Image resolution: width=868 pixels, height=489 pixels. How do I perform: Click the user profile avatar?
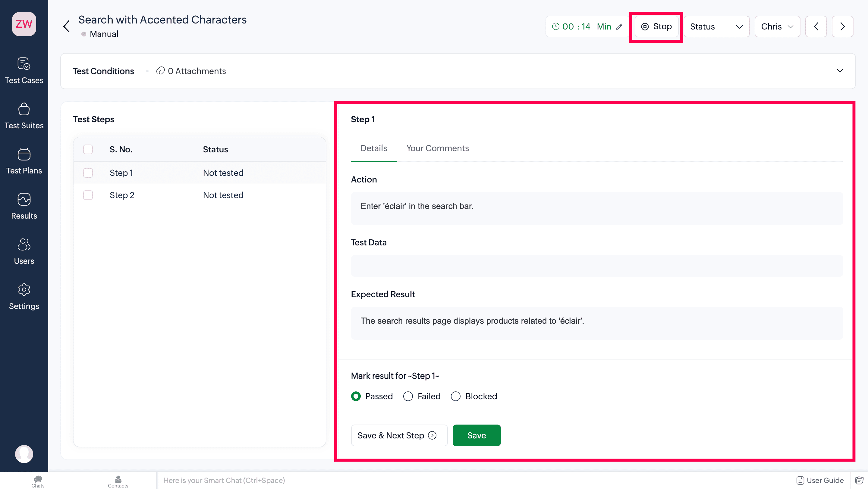(x=24, y=454)
